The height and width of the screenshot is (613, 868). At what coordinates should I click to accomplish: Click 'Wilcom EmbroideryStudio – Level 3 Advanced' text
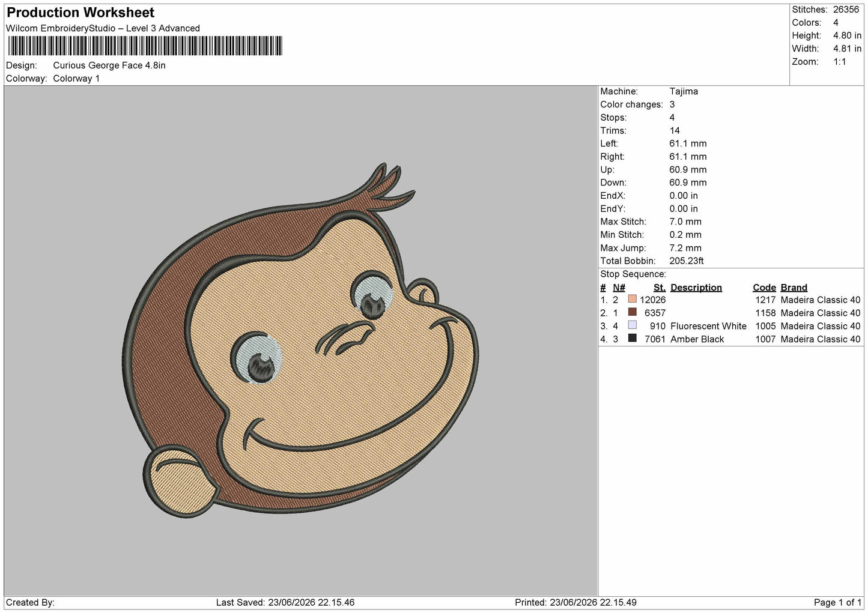(103, 28)
